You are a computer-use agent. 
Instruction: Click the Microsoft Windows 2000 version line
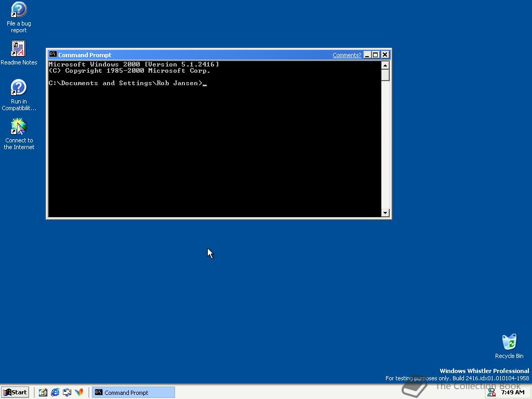pos(134,64)
